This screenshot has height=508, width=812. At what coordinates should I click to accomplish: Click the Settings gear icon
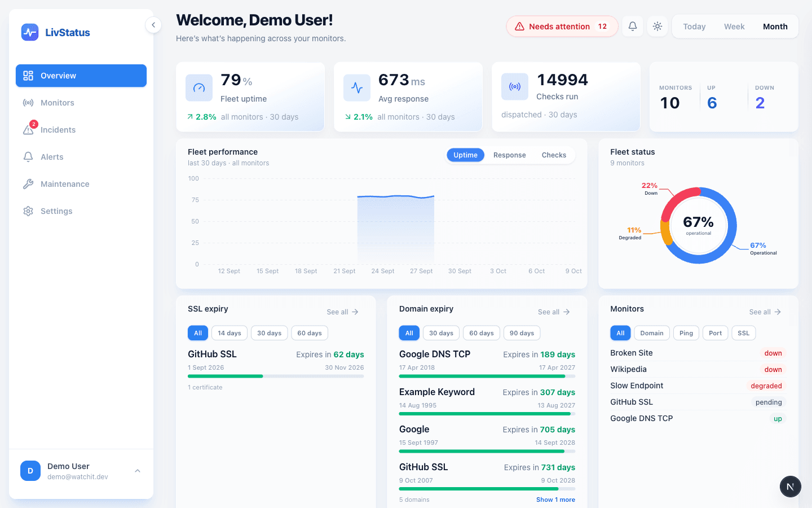tap(28, 211)
